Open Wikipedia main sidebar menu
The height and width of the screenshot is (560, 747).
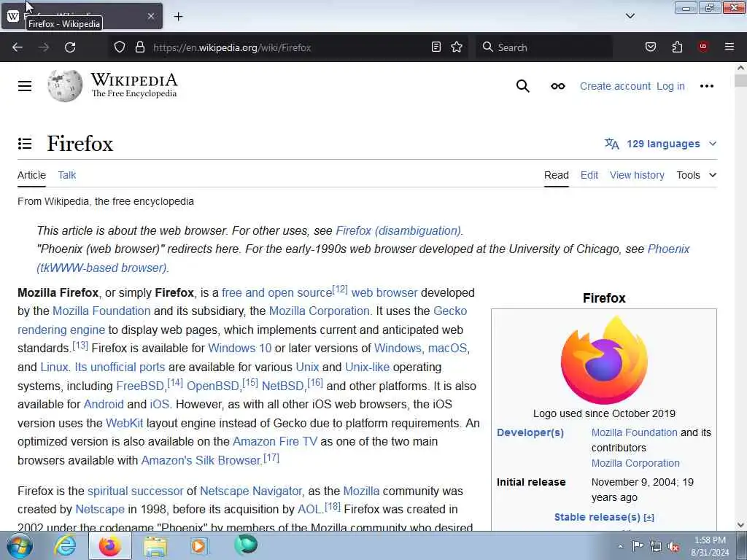click(x=25, y=86)
